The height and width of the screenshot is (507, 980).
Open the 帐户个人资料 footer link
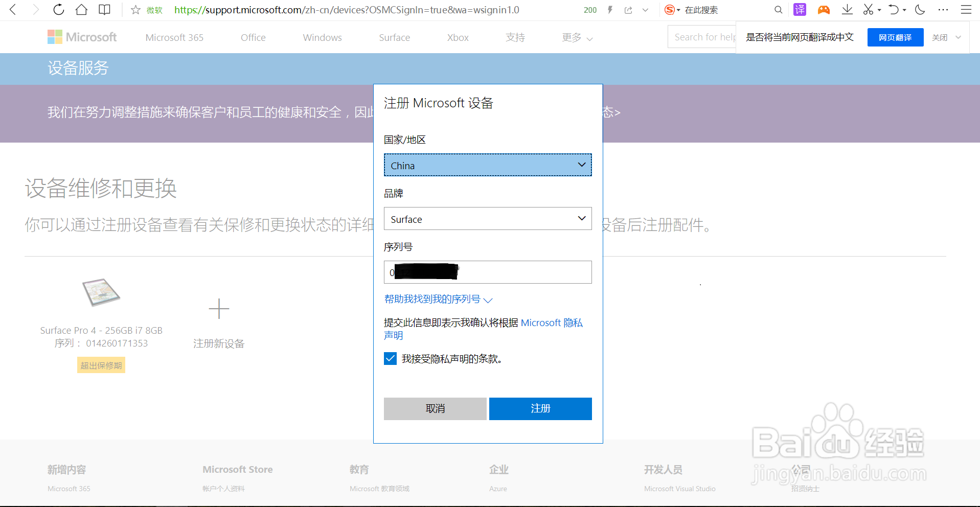point(223,489)
